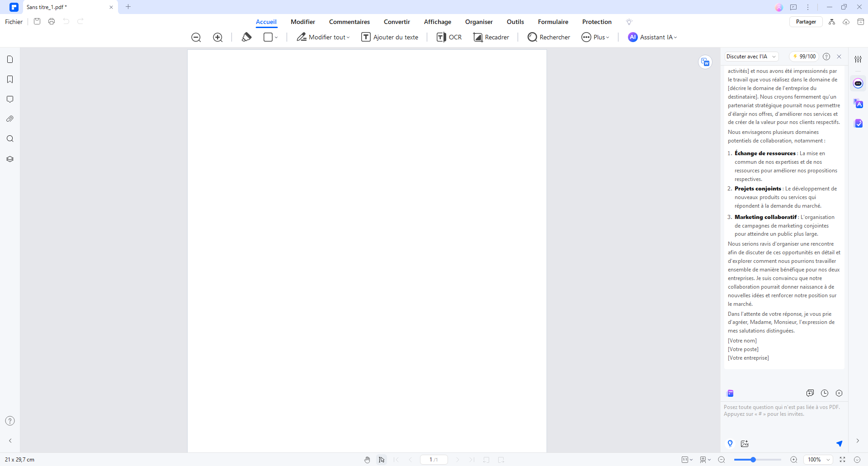
Task: Collapse the left sidebar arrow
Action: (10, 441)
